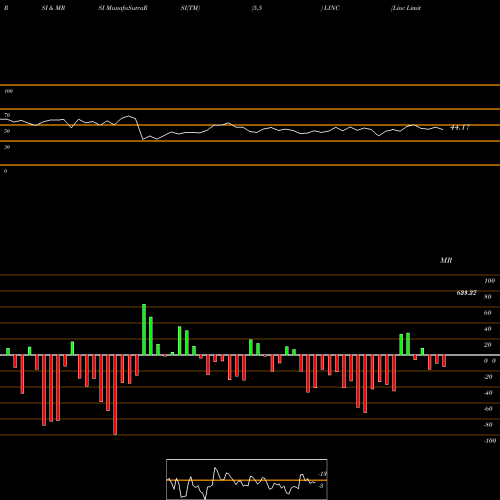This screenshot has height=500, width=500.
Task: Click the RSI current value 44.17
Action: [460, 127]
